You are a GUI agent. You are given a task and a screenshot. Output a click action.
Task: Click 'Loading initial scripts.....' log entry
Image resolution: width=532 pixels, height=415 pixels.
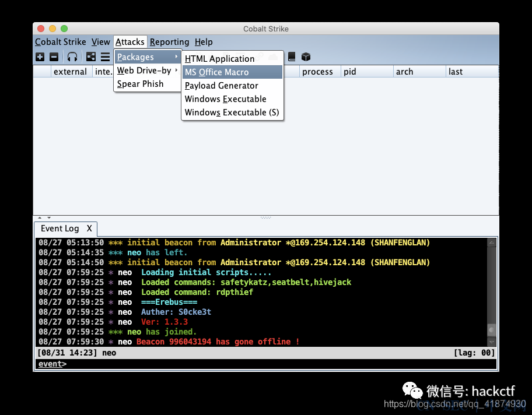click(155, 272)
